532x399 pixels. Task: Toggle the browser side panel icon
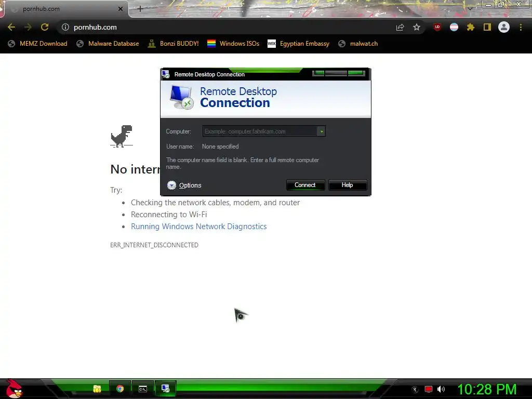point(487,27)
